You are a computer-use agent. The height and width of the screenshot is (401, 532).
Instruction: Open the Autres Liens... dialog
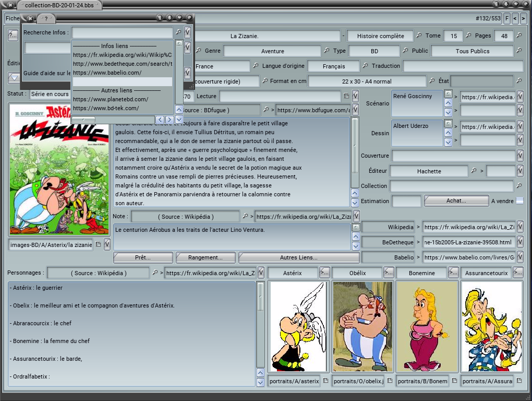point(298,257)
